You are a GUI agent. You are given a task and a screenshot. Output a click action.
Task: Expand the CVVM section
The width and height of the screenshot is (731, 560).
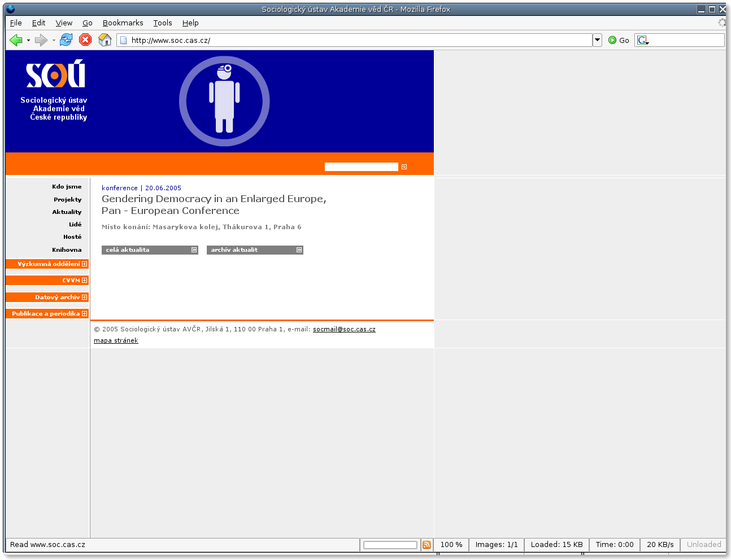click(x=84, y=280)
